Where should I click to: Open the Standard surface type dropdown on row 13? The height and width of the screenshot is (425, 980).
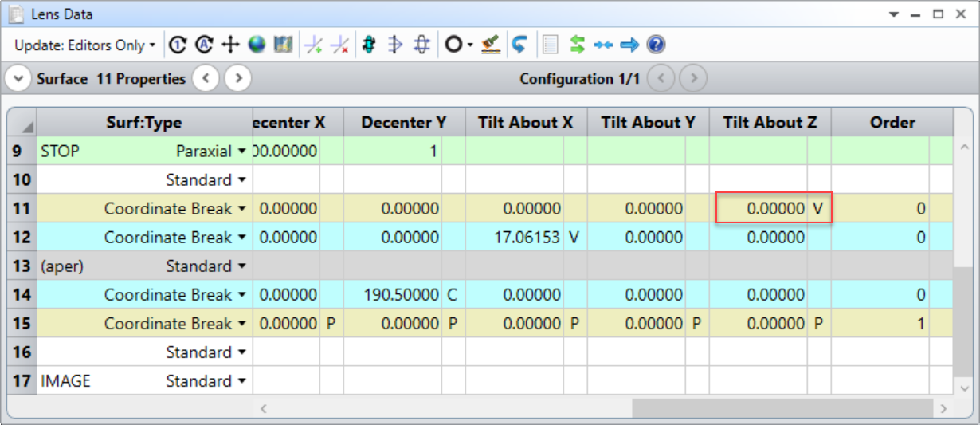[241, 266]
